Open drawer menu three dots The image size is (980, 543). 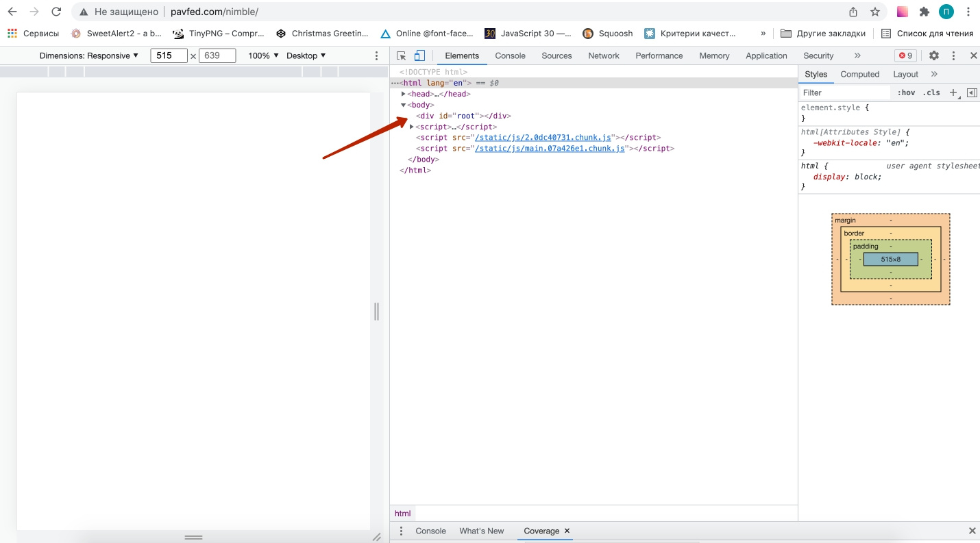401,531
